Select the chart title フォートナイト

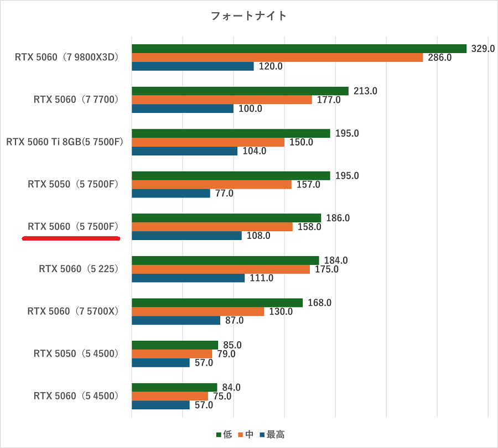click(249, 15)
